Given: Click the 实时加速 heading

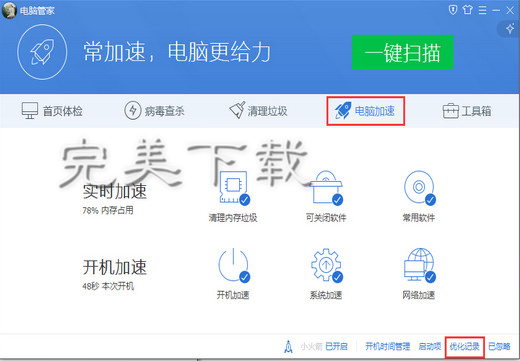Looking at the screenshot, I should coord(115,191).
